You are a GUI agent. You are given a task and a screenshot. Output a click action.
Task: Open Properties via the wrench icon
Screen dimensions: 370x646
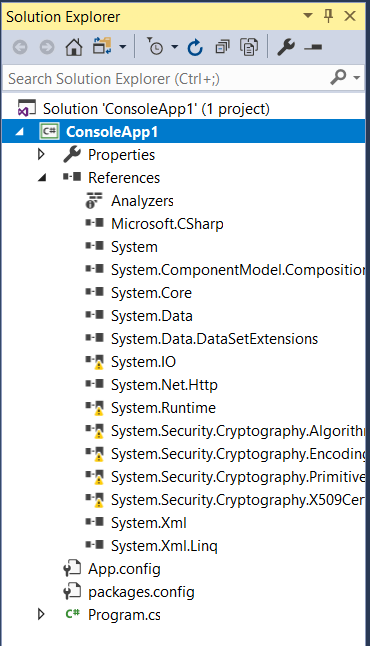coord(286,47)
